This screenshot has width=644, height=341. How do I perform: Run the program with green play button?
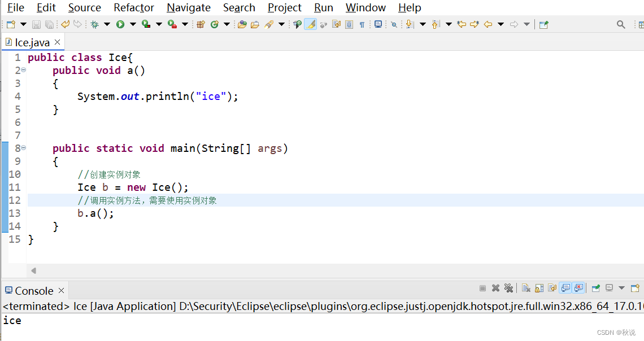pos(120,25)
